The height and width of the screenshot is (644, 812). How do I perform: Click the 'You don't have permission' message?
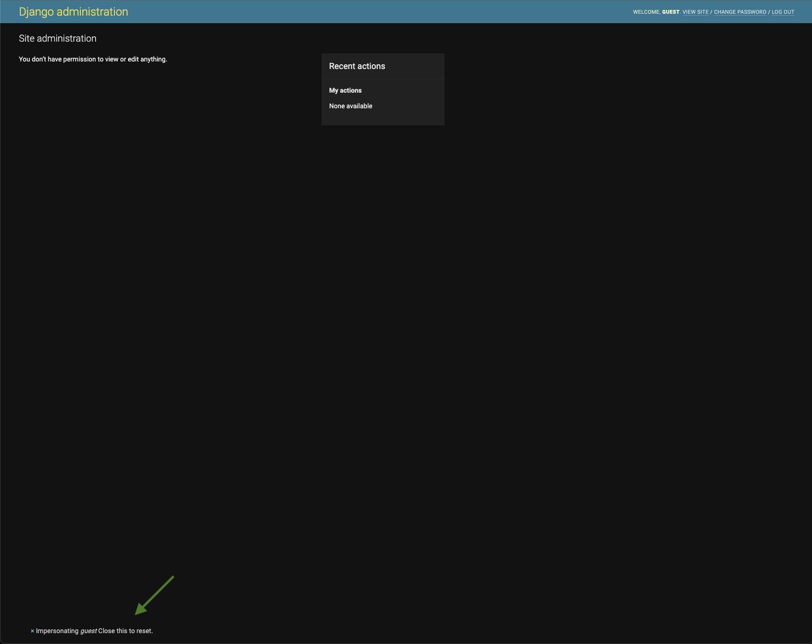[93, 59]
